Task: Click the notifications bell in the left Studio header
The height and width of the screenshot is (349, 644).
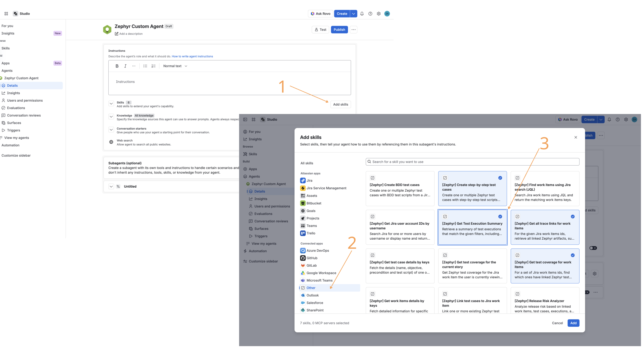Action: 362,14
